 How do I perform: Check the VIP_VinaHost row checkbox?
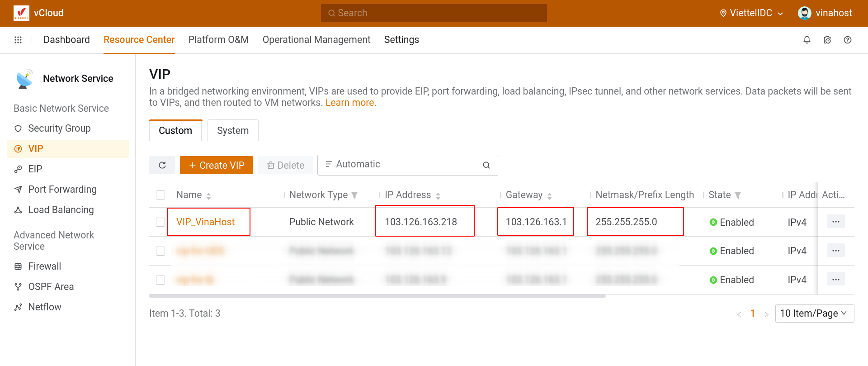[160, 222]
